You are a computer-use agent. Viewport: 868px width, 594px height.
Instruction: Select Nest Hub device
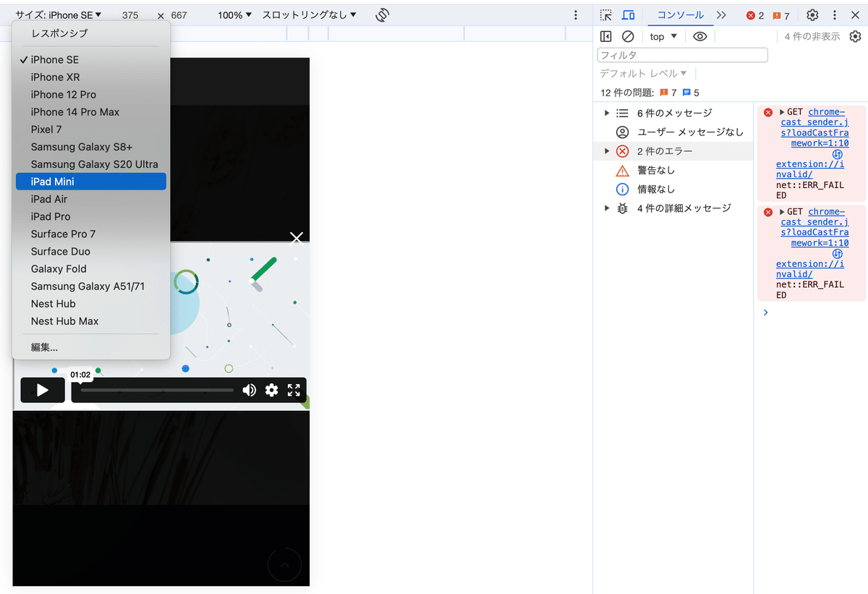91,304
